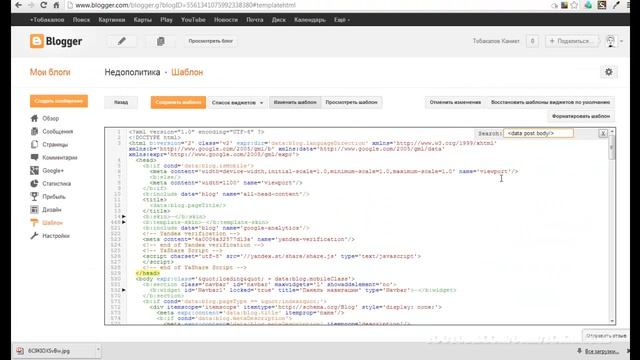
Task: Expand the collapsed b:template-skin code line
Action: pyautogui.click(x=124, y=222)
